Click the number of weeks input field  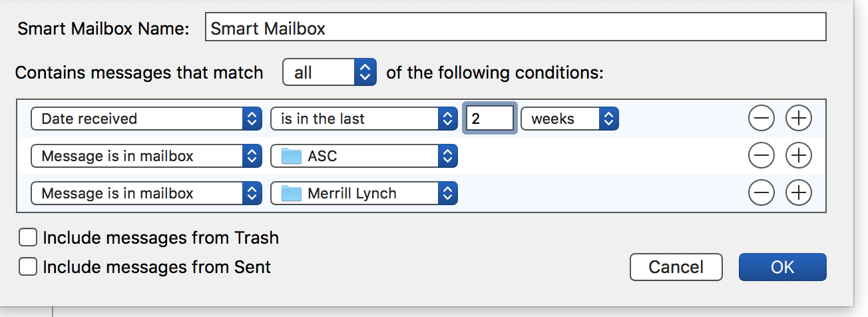pos(490,119)
